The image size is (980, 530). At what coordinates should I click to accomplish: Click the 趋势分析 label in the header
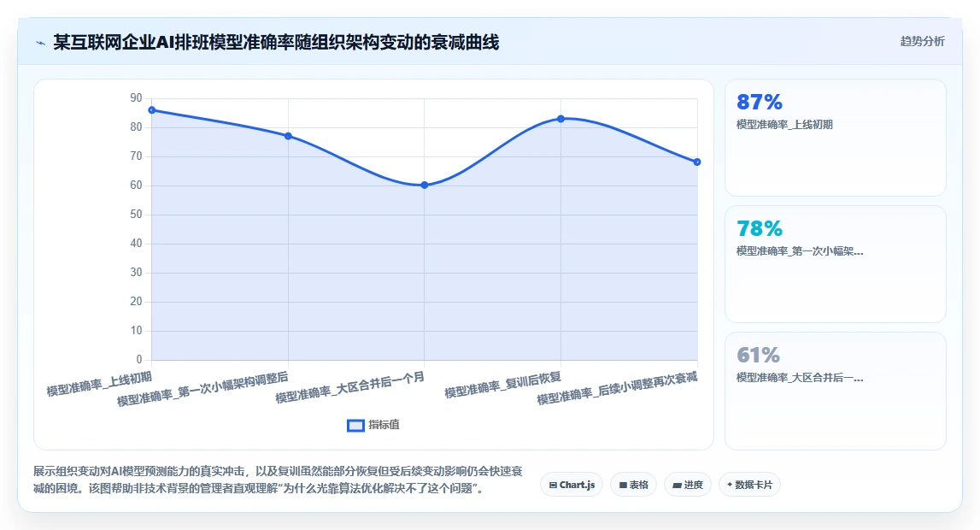click(x=922, y=41)
